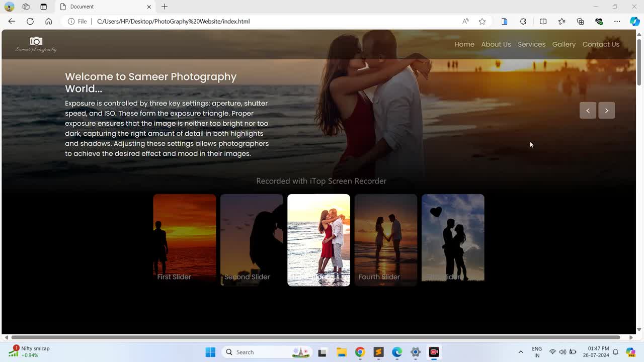The image size is (644, 362).
Task: Open browser Collections icon
Action: tap(580, 21)
